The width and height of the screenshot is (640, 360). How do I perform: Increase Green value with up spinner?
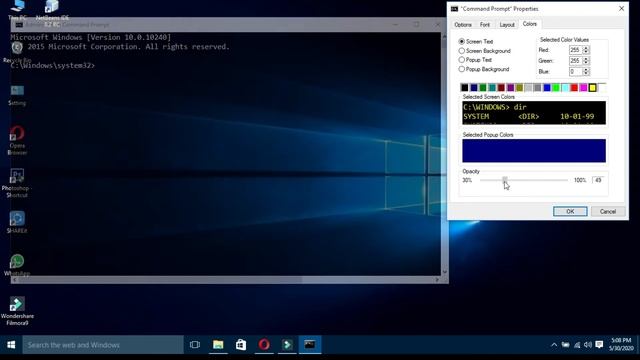pos(586,58)
